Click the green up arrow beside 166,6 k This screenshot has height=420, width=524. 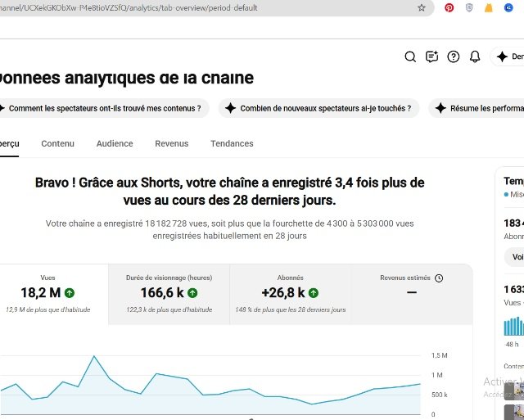tap(192, 293)
